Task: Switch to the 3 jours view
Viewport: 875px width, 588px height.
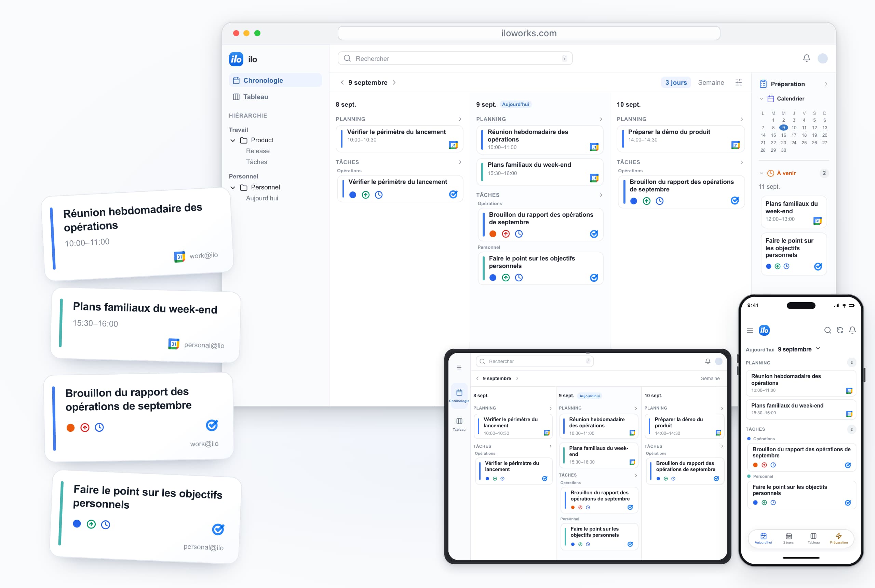Action: (x=676, y=82)
